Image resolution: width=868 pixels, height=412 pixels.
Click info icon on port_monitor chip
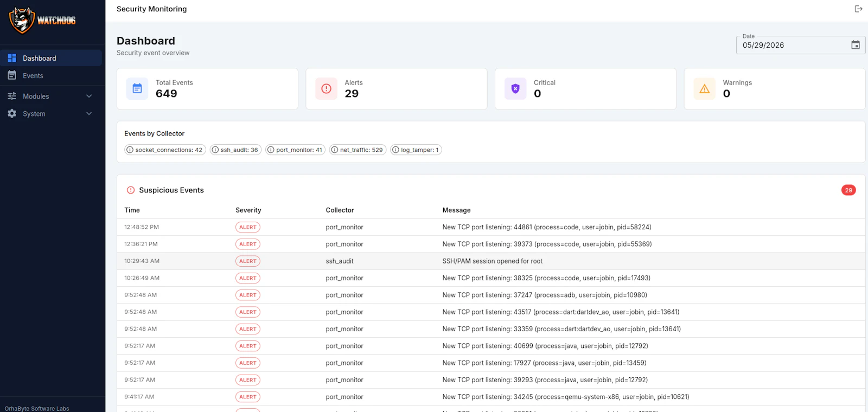[x=271, y=150]
